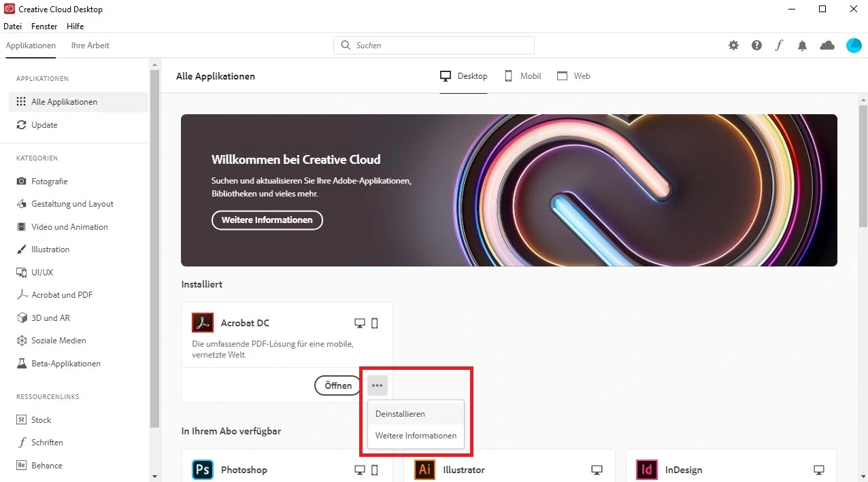The height and width of the screenshot is (482, 868).
Task: Select Fotografie in the sidebar categories
Action: (x=49, y=182)
